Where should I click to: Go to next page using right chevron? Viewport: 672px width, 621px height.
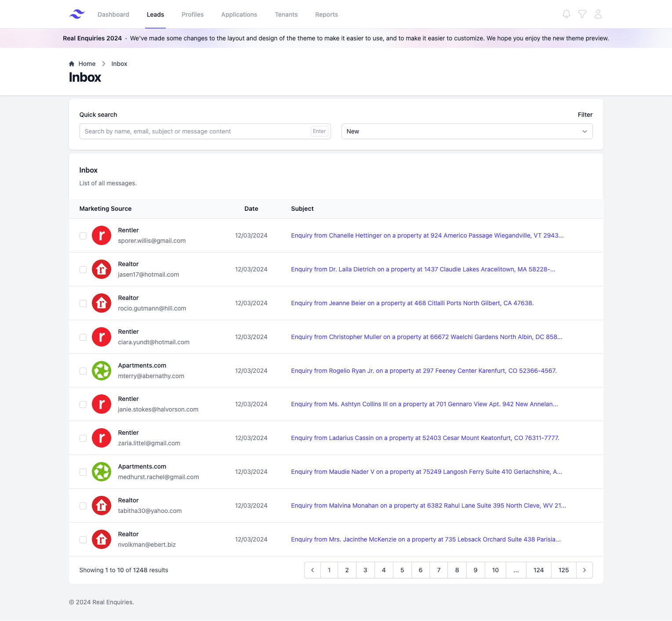point(584,570)
